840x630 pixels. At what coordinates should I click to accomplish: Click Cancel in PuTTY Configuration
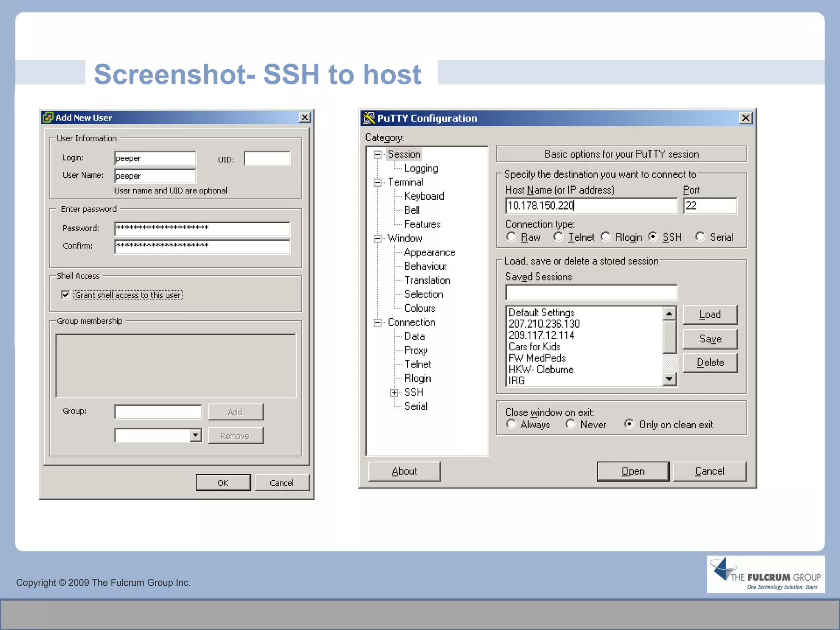[x=710, y=471]
